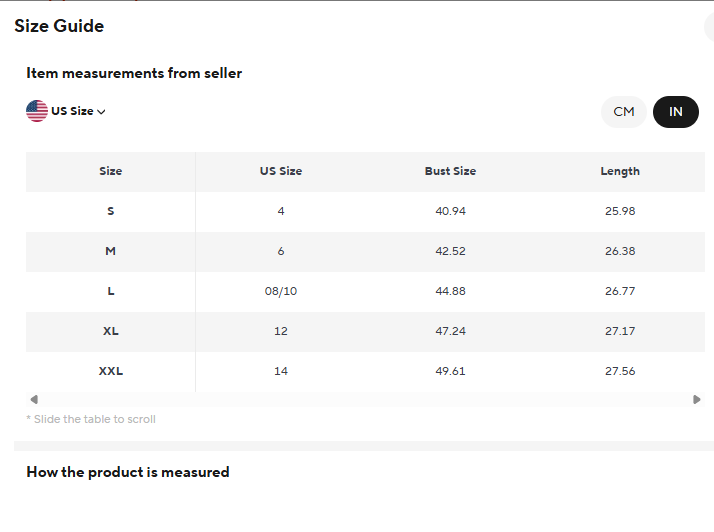Click the US flag icon

[x=37, y=111]
